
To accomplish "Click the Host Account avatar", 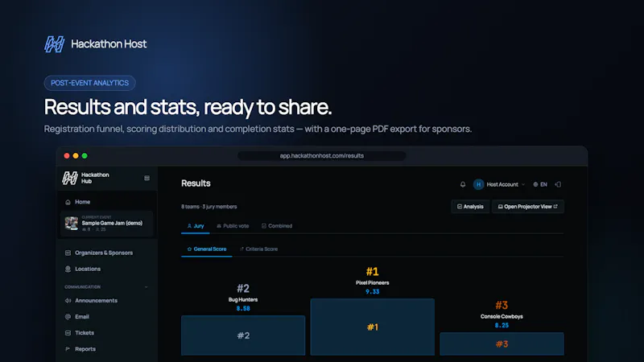I will pyautogui.click(x=478, y=184).
